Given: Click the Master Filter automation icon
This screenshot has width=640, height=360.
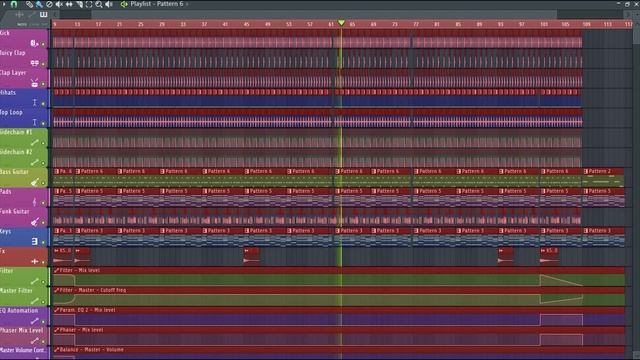Looking at the screenshot, I should 35,301.
